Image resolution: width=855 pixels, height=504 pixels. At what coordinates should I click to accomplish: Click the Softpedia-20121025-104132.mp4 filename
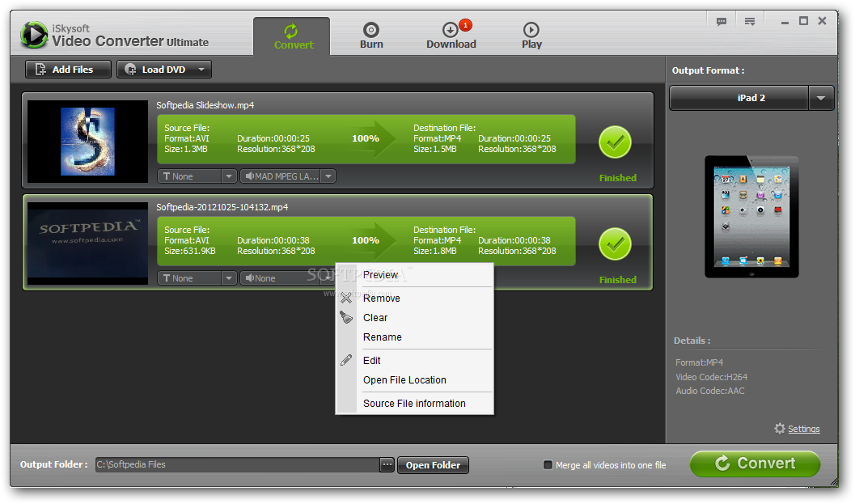[x=222, y=207]
